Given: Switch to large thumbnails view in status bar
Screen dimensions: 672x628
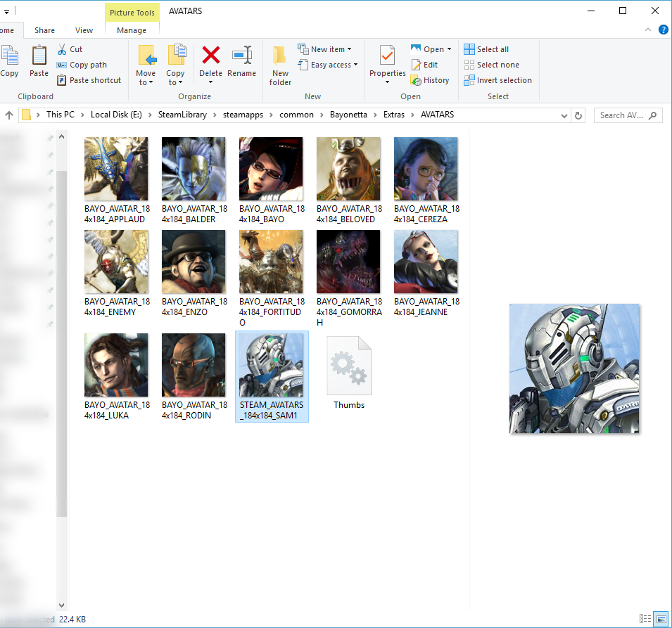Looking at the screenshot, I should (661, 619).
